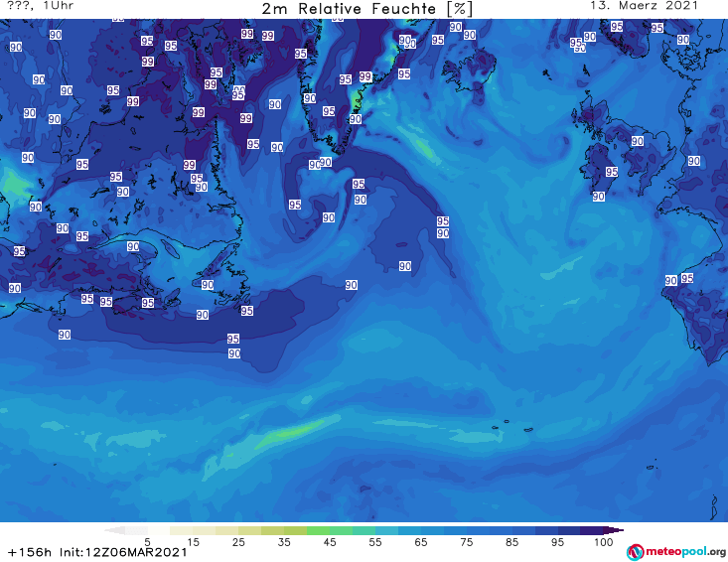
Task: Click the legend tick label '55'
Action: pyautogui.click(x=375, y=542)
